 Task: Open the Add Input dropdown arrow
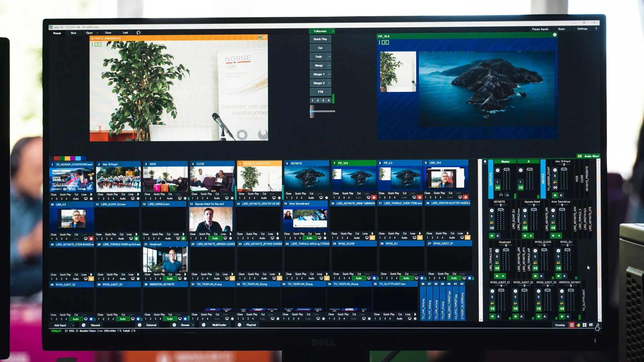pos(73,325)
